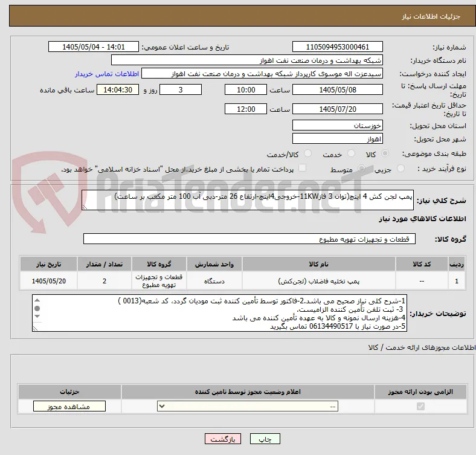The image size is (476, 455).
Task: Click the delivery city field اهواز
Action: [337, 139]
